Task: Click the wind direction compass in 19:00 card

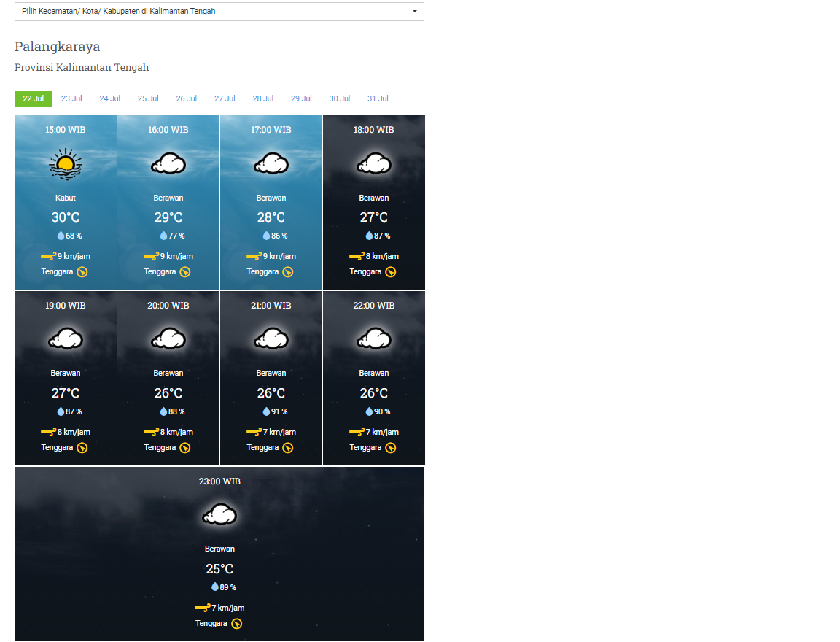Action: coord(82,448)
